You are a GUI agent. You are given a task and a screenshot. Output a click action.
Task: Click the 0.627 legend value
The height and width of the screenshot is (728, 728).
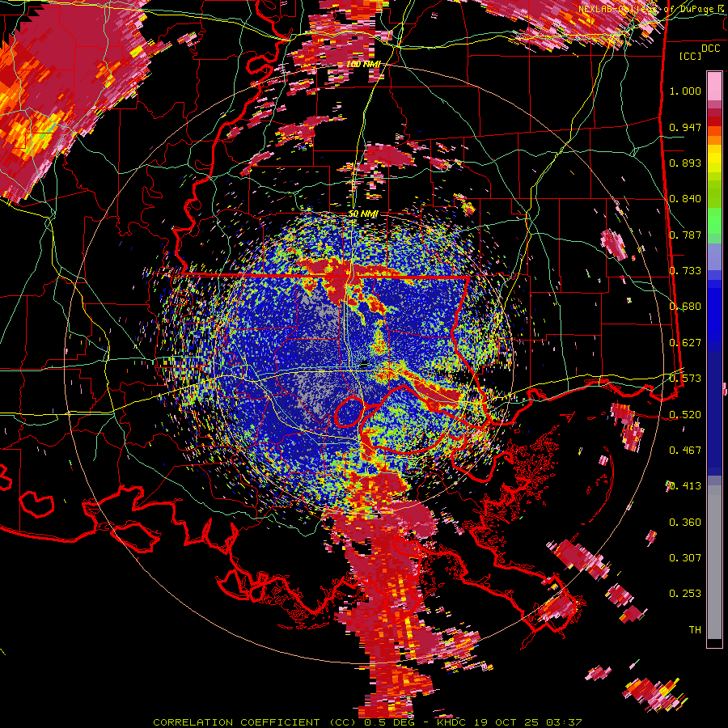(x=685, y=343)
